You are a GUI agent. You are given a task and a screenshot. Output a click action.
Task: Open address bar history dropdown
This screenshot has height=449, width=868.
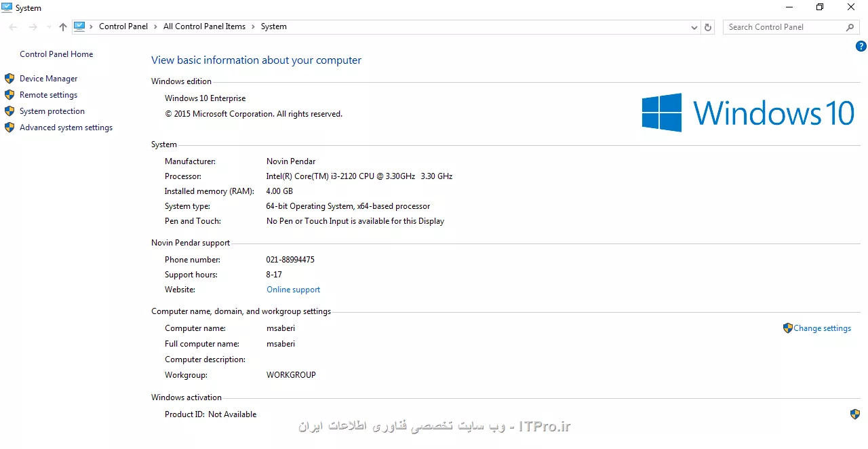click(x=694, y=27)
